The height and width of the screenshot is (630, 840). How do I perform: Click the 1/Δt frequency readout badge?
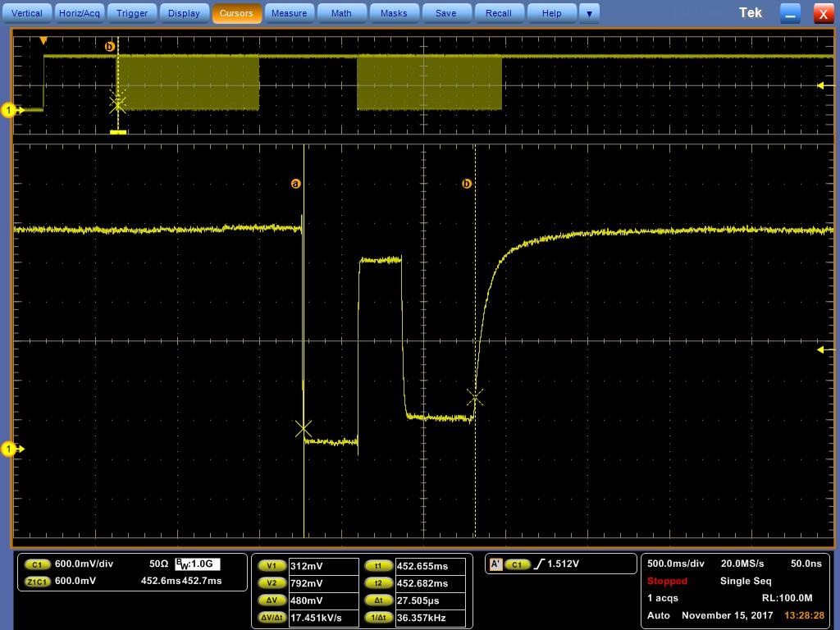pyautogui.click(x=378, y=618)
